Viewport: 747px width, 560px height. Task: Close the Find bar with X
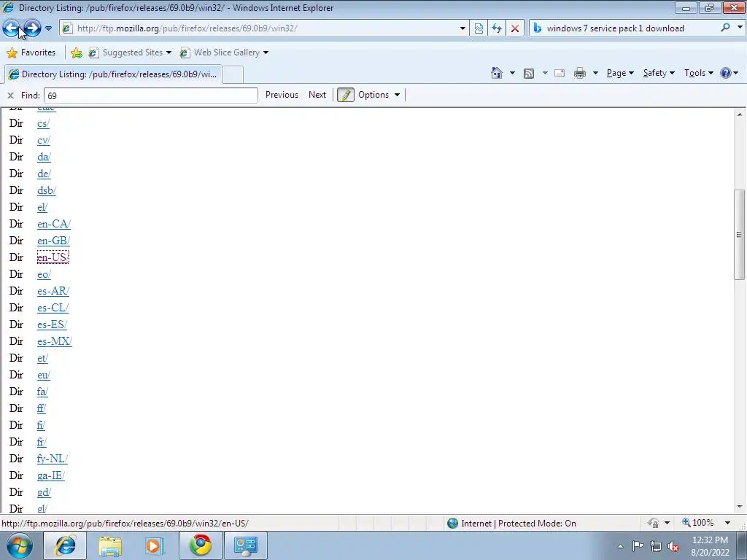pyautogui.click(x=10, y=96)
